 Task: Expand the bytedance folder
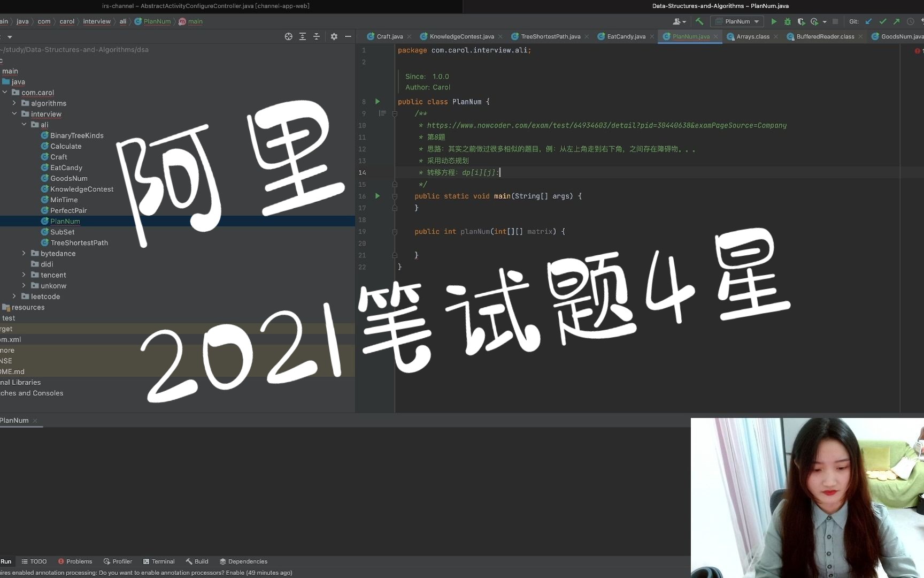click(24, 253)
